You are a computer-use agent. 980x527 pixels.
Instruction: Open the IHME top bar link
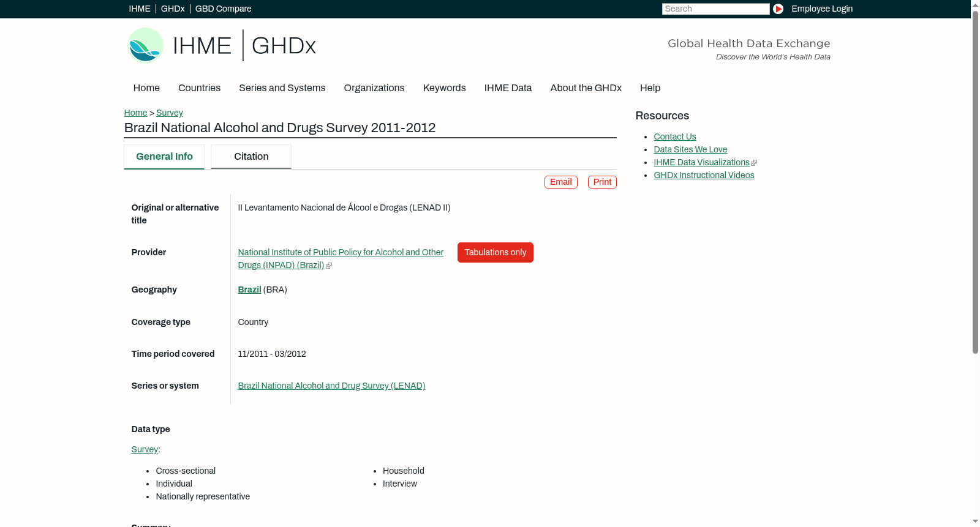point(140,9)
